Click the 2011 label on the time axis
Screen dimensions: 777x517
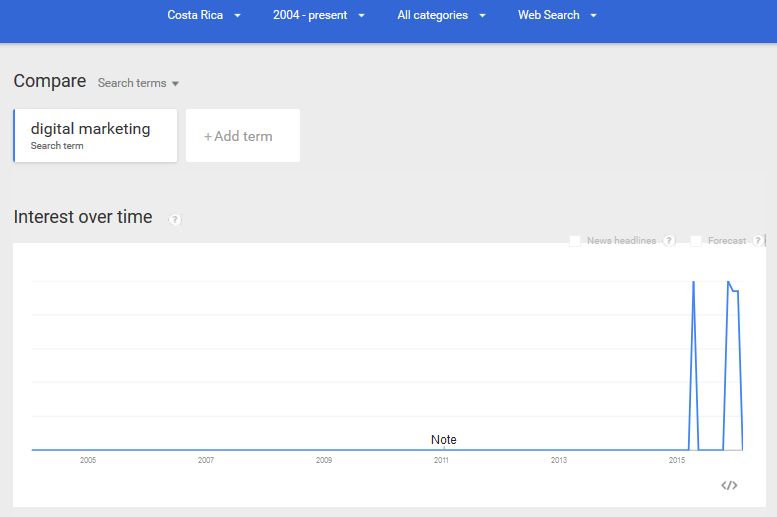point(441,460)
